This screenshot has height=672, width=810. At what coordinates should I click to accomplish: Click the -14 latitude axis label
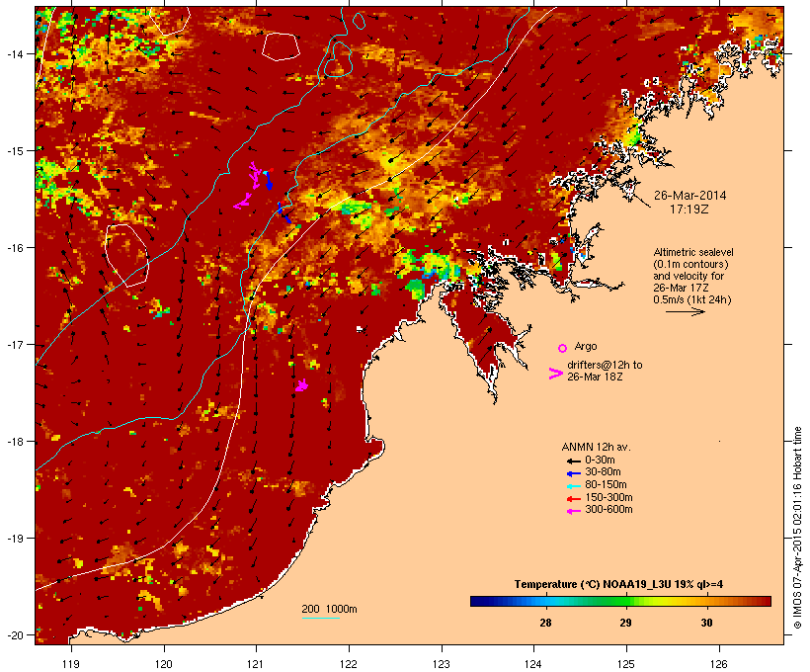14,53
